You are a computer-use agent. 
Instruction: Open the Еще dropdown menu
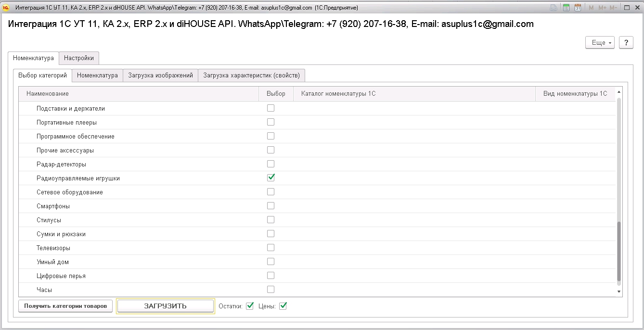600,42
